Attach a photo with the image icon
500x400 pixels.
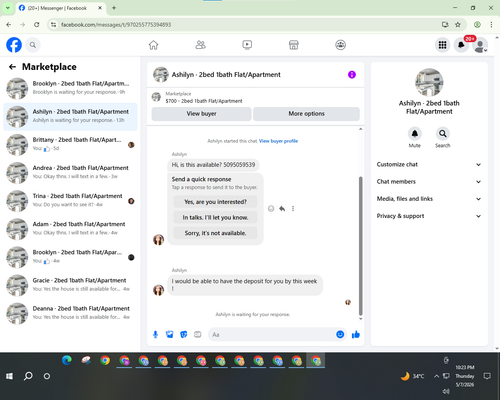point(170,334)
